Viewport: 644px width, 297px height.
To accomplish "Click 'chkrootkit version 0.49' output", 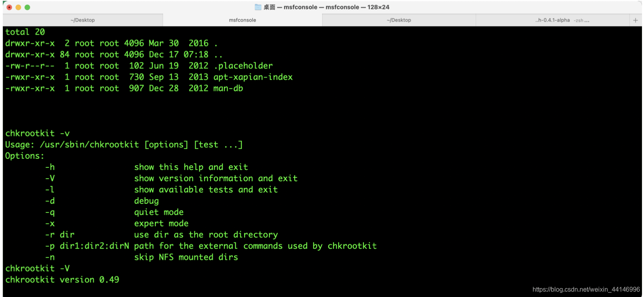I will coord(62,280).
